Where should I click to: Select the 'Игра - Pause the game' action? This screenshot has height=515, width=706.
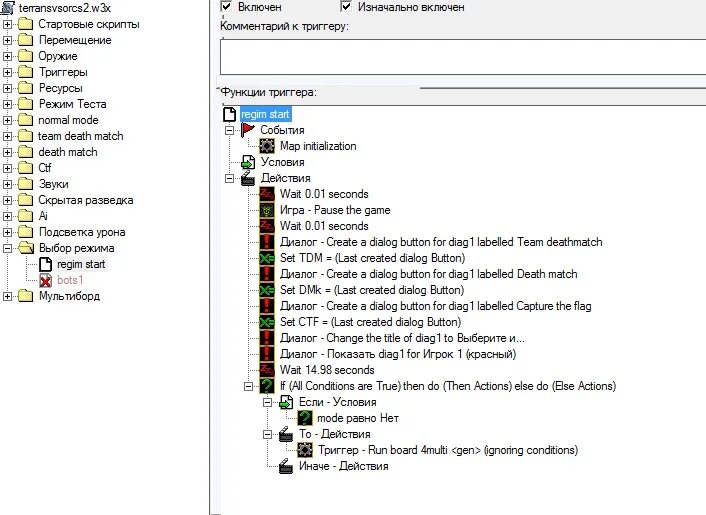[335, 210]
